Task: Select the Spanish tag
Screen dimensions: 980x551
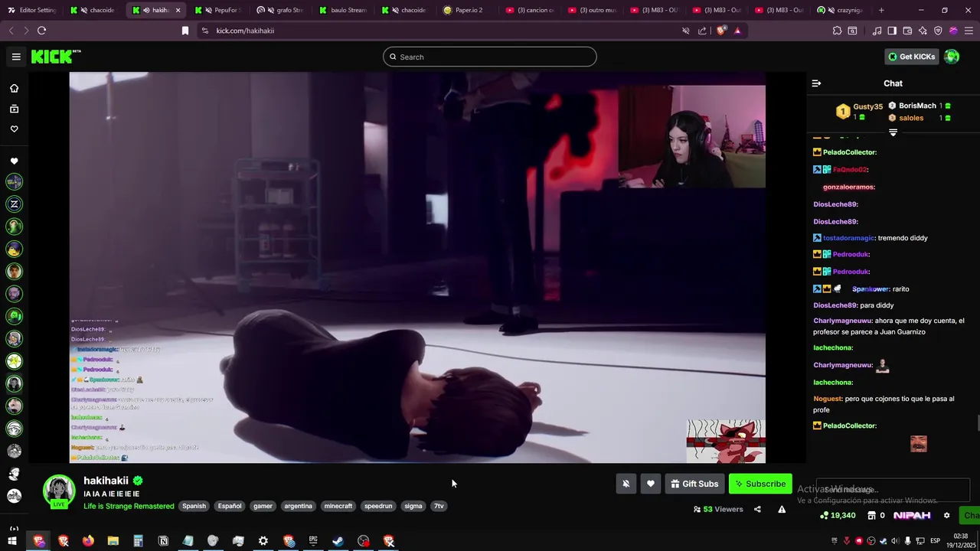Action: (194, 506)
